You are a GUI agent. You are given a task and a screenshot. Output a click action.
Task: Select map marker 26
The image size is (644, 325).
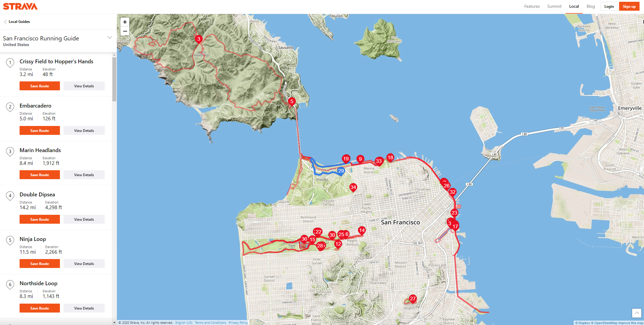pos(446,186)
